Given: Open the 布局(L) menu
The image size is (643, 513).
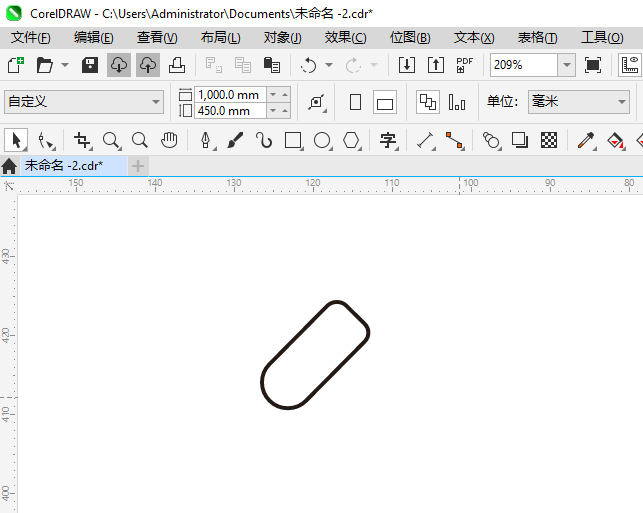Looking at the screenshot, I should [x=221, y=38].
